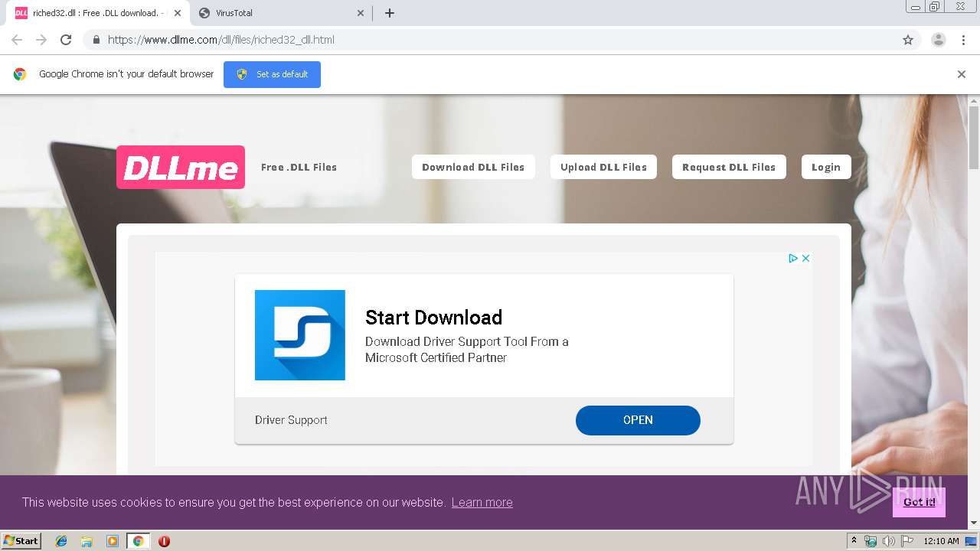This screenshot has height=551, width=980.
Task: Click the scrollbar up arrow
Action: 974,100
